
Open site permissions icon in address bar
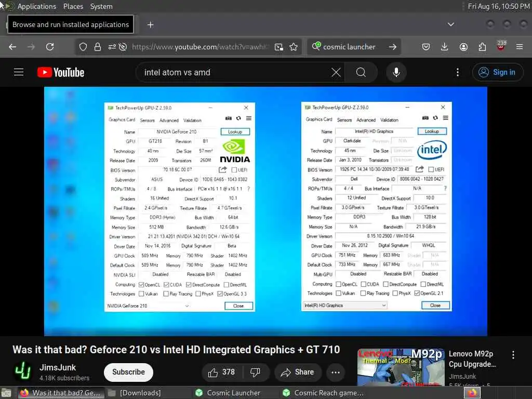tap(112, 47)
